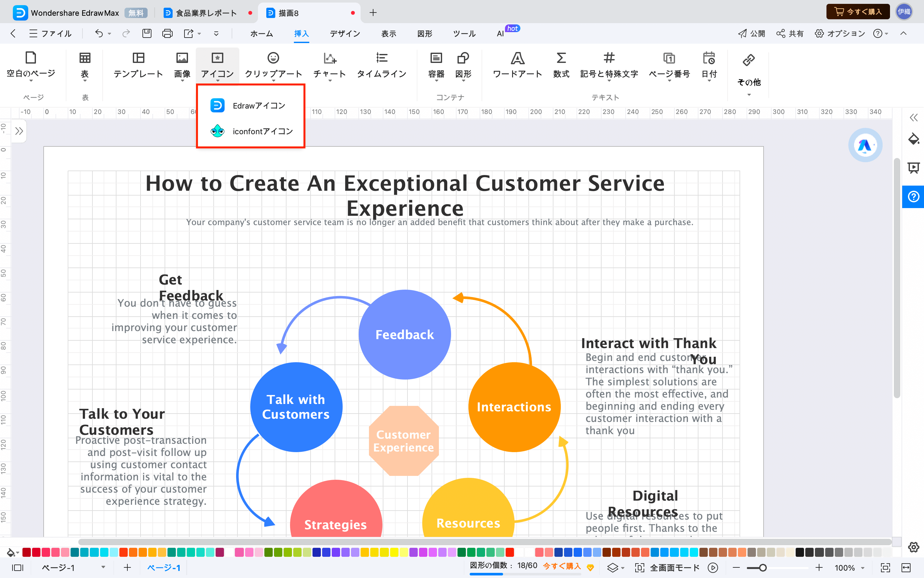The height and width of the screenshot is (578, 924).
Task: Add a new page with plus button
Action: [x=127, y=568]
